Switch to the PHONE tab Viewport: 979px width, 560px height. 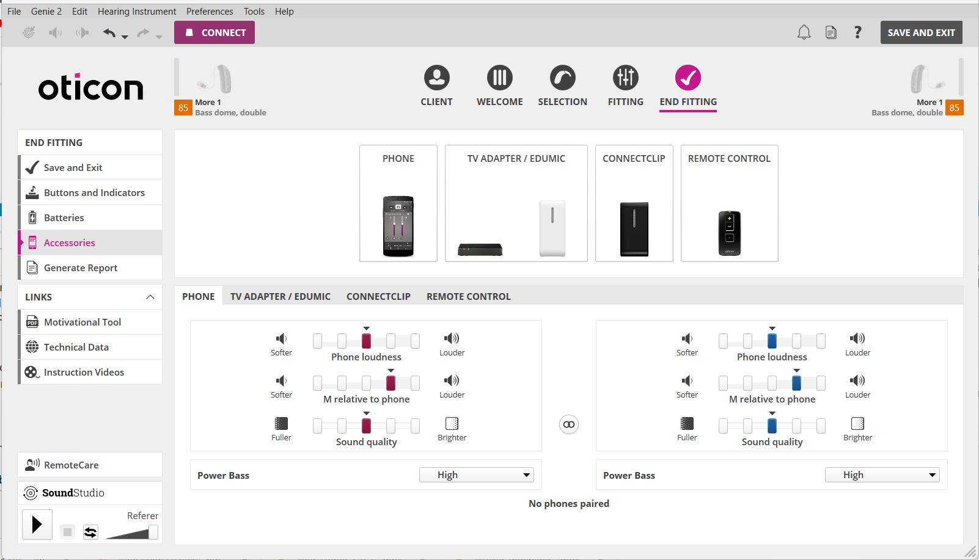pyautogui.click(x=199, y=296)
